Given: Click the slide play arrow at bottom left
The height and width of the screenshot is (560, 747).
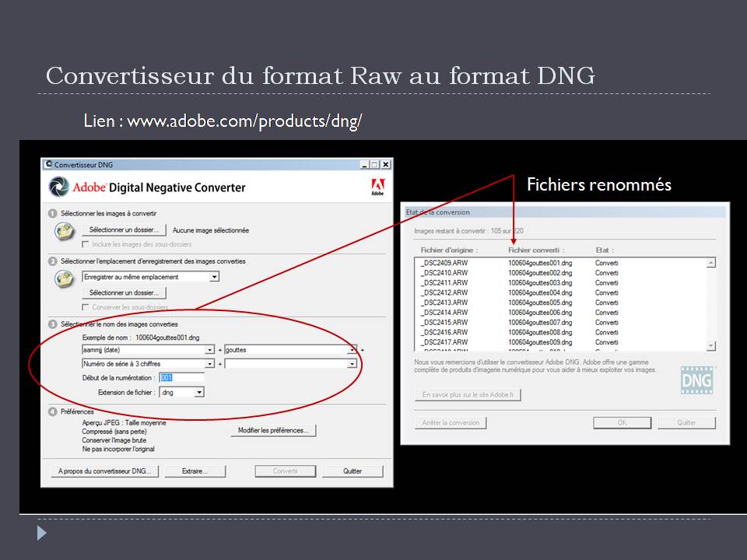Looking at the screenshot, I should click(x=42, y=533).
